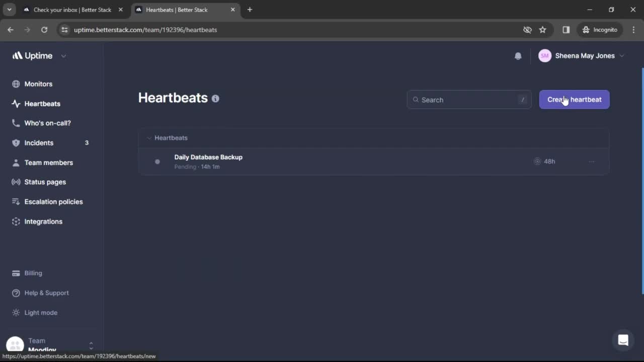Click the Help & Support question icon
The height and width of the screenshot is (362, 644).
(16, 293)
